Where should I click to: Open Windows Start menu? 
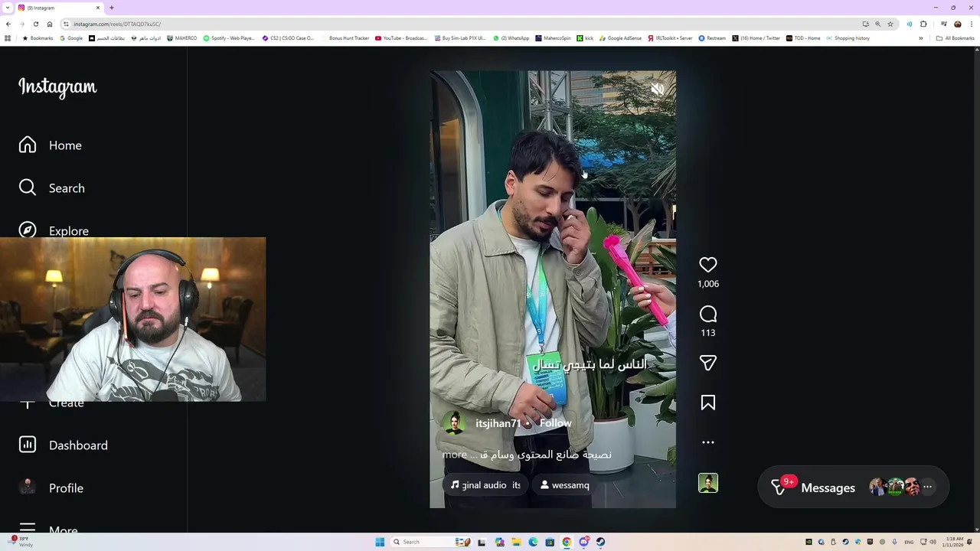380,542
